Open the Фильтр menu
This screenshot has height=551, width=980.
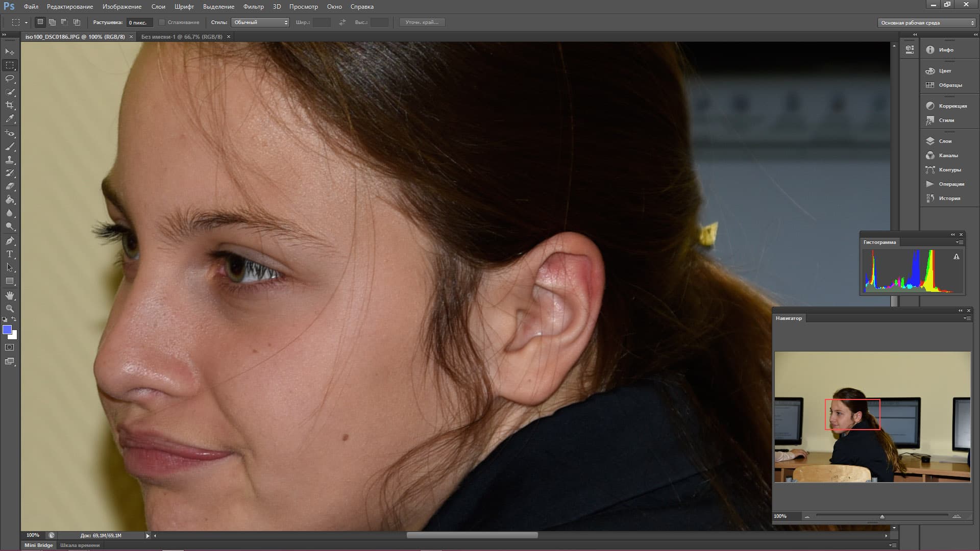click(253, 7)
